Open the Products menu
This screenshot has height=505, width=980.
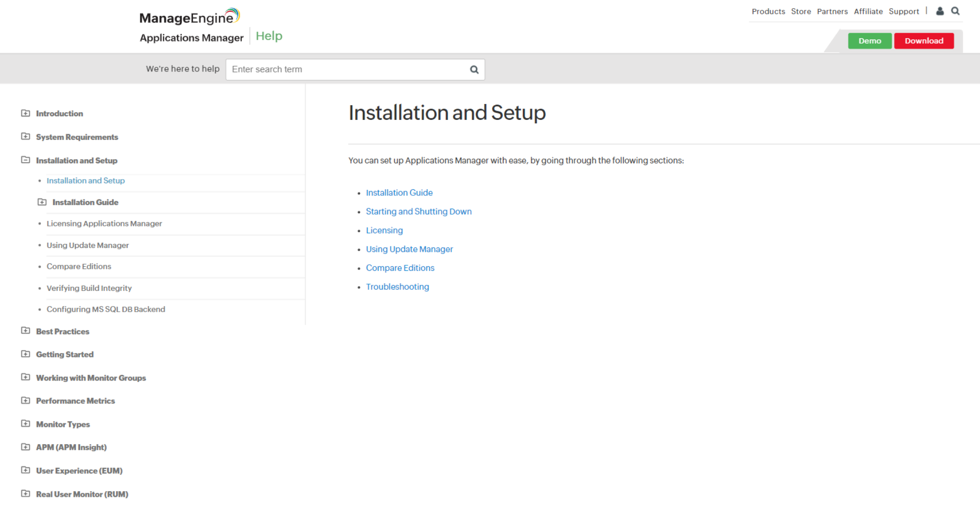tap(768, 11)
